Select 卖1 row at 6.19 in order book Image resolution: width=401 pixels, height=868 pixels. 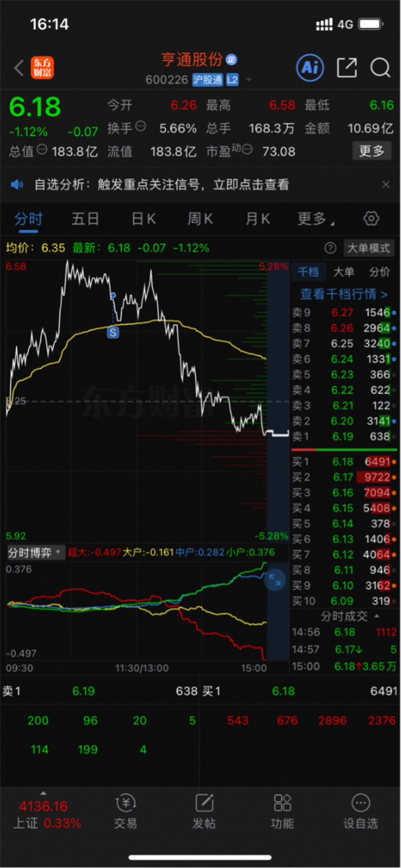344,437
